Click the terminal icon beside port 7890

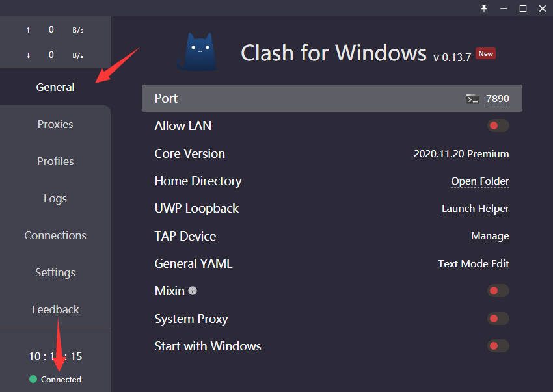[473, 99]
